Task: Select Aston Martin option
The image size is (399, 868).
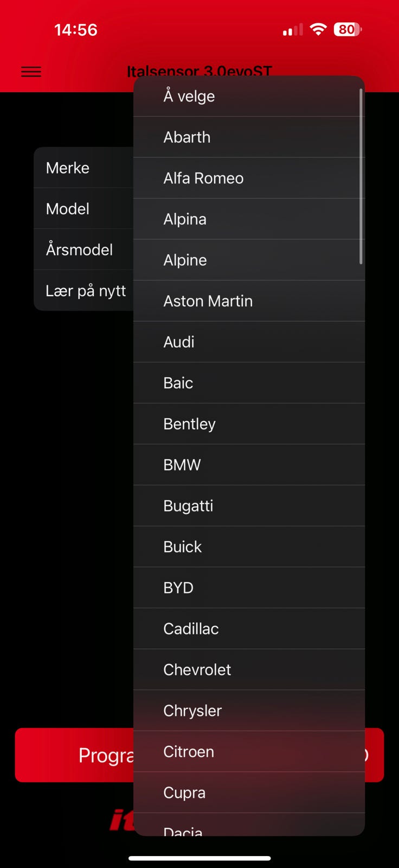Action: point(248,301)
